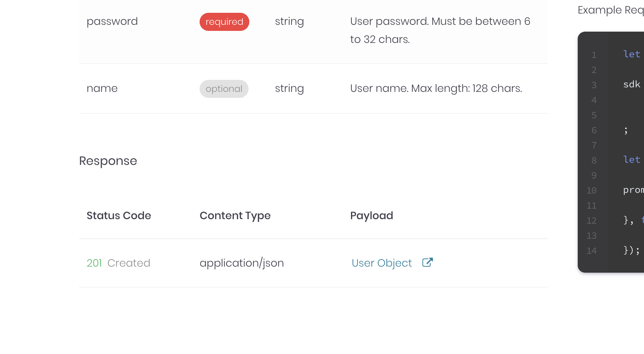
Task: Click the Response section heading
Action: pyautogui.click(x=108, y=161)
